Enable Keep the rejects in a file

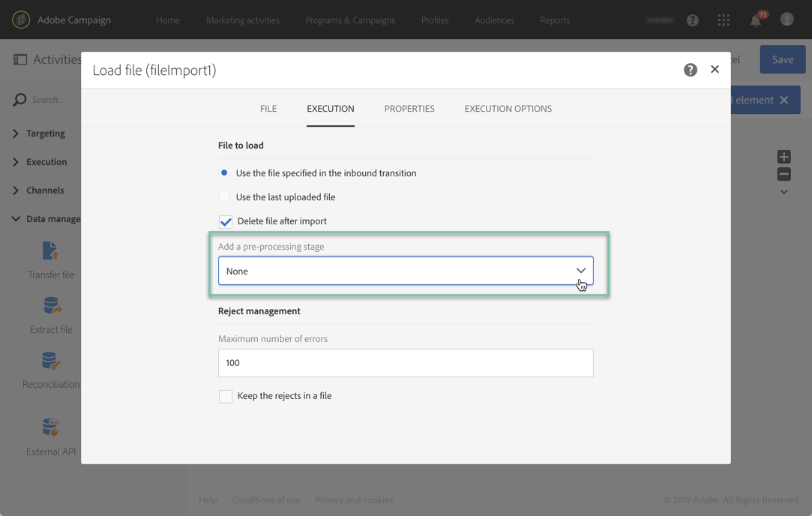tap(226, 396)
